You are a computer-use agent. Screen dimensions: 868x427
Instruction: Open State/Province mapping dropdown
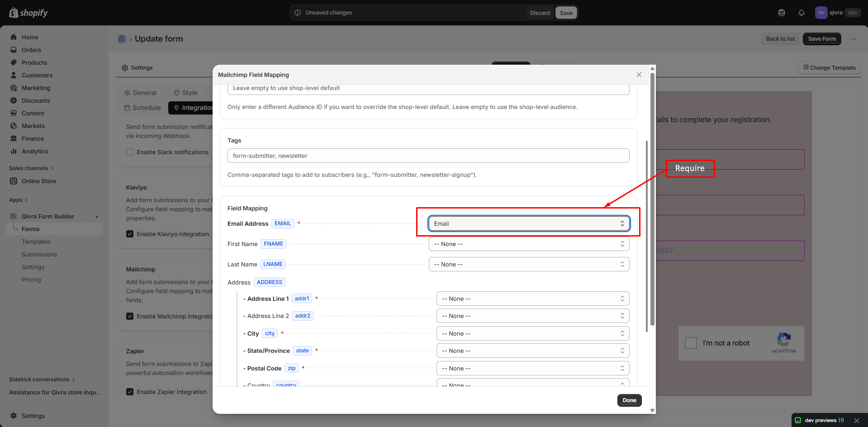coord(533,351)
